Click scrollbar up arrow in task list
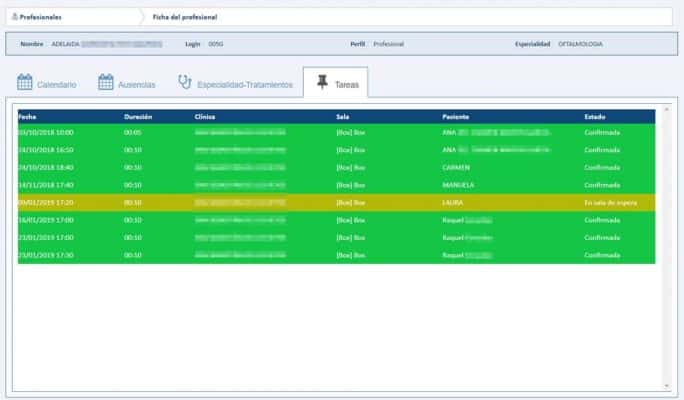The image size is (684, 400). 666,106
